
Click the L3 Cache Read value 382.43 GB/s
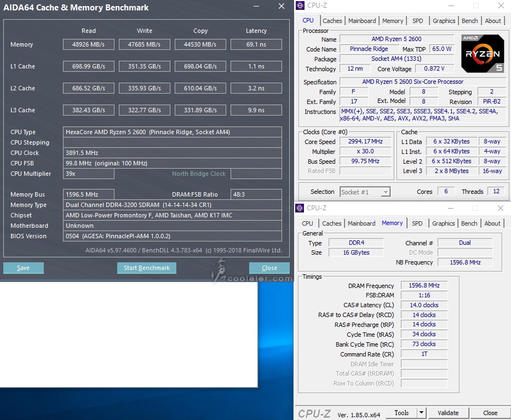(x=89, y=110)
